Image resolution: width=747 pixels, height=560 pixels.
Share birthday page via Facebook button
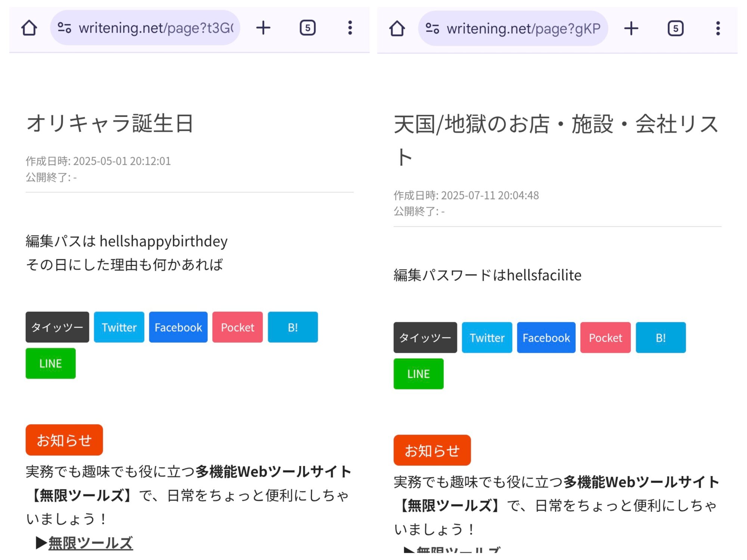178,327
